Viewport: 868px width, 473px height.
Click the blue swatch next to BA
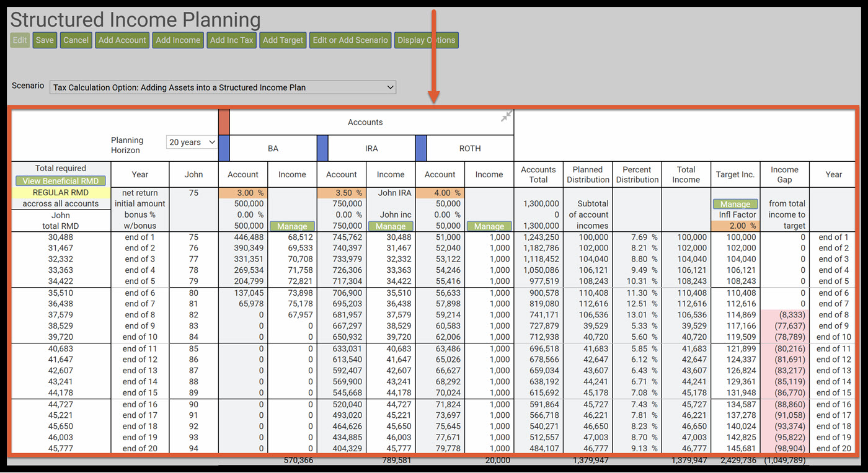224,148
